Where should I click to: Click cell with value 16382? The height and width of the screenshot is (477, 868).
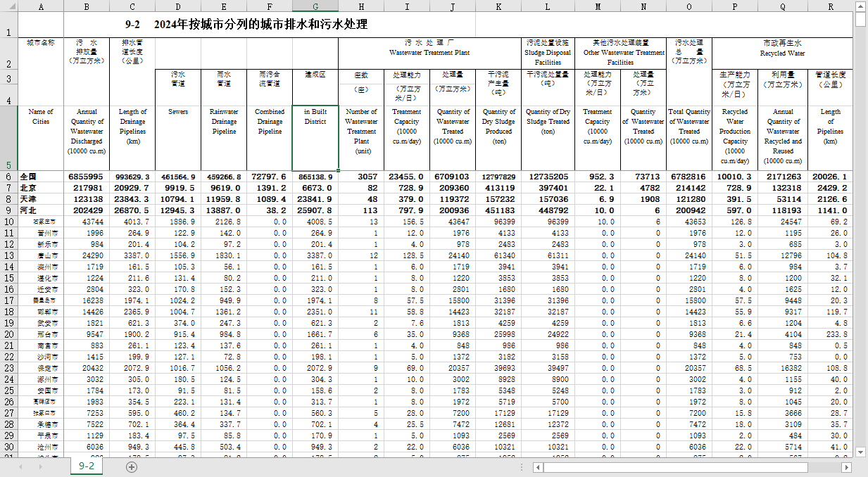tap(783, 368)
